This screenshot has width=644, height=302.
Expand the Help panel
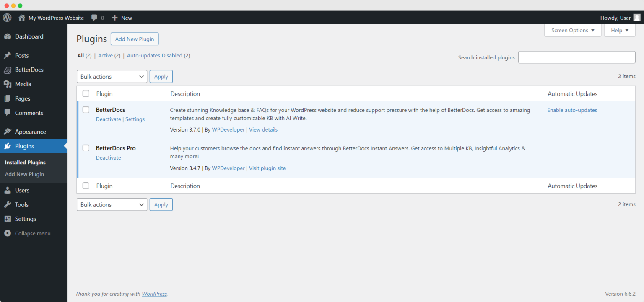pyautogui.click(x=619, y=30)
